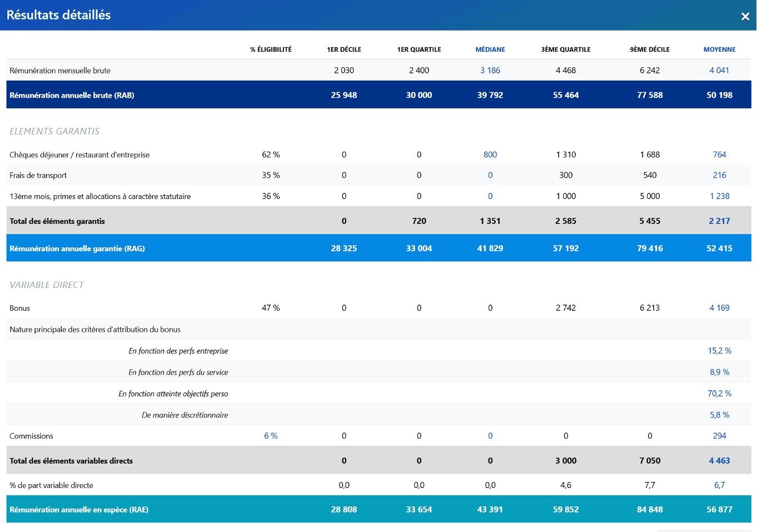The image size is (757, 532).
Task: Select the Bonus row label
Action: point(19,308)
